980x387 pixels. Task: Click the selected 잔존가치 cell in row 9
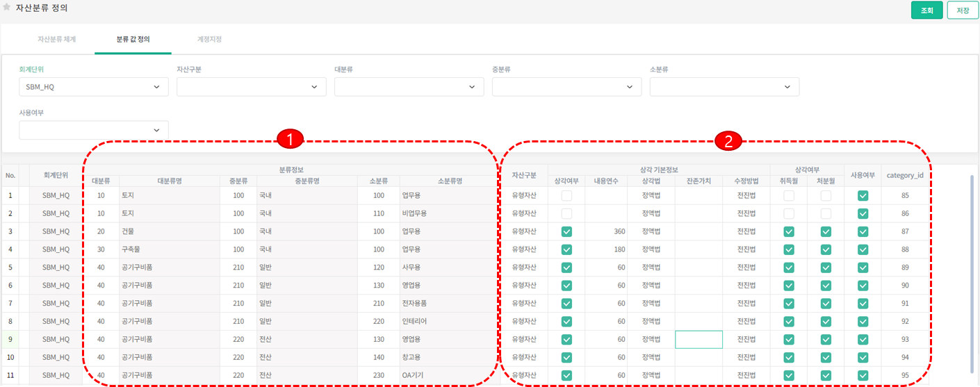699,339
